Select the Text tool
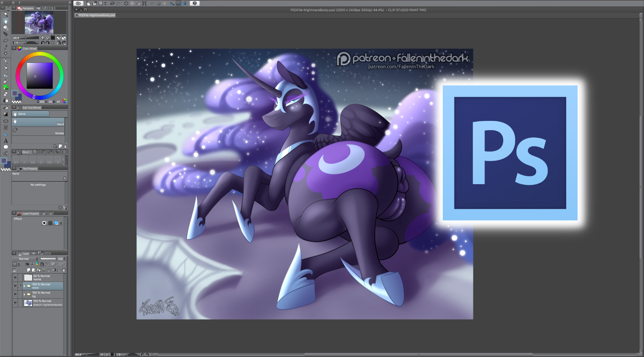 [x=6, y=141]
